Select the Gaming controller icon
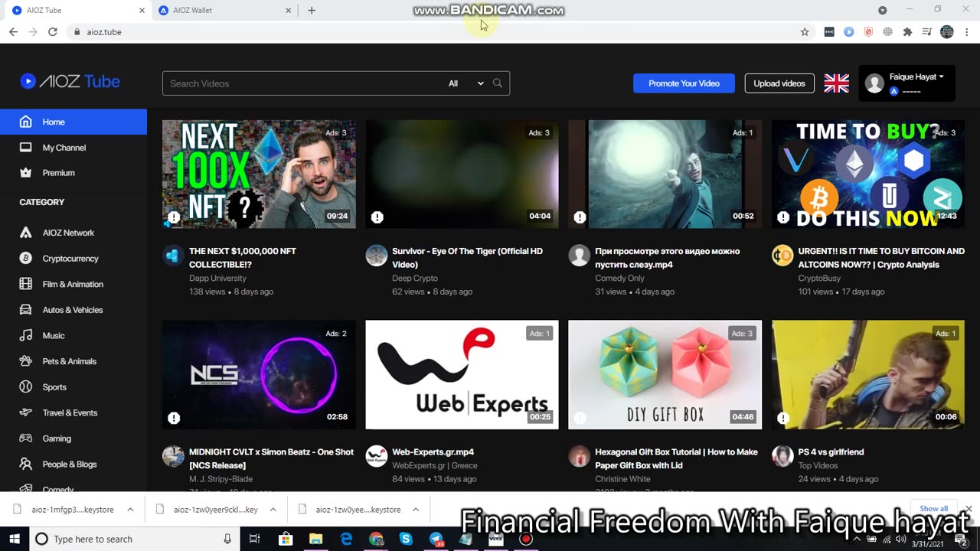 pos(26,439)
